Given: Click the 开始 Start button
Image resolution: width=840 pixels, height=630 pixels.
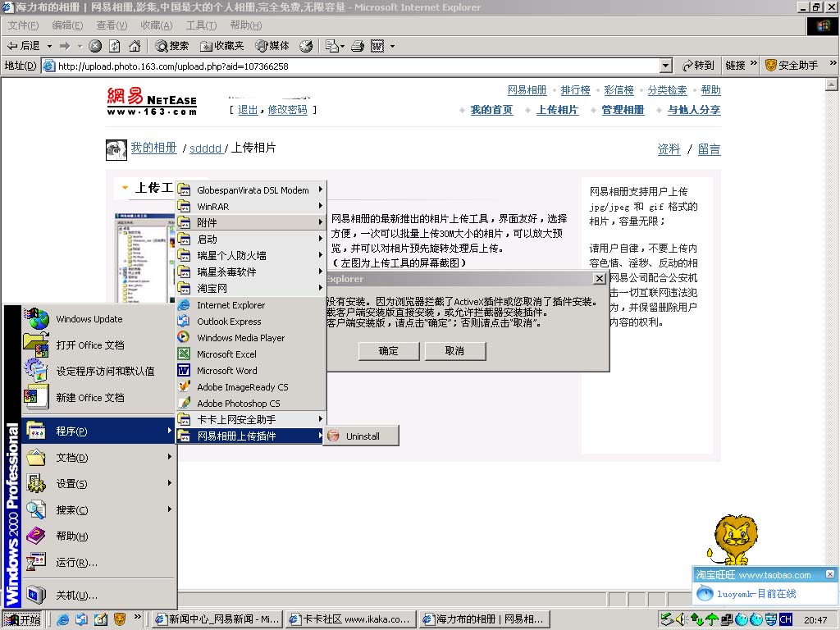Looking at the screenshot, I should point(22,620).
